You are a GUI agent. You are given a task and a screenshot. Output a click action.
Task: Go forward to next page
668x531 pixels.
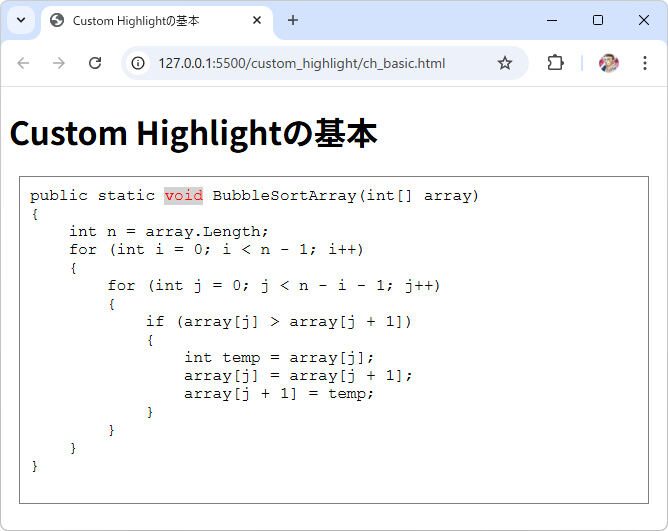click(59, 63)
